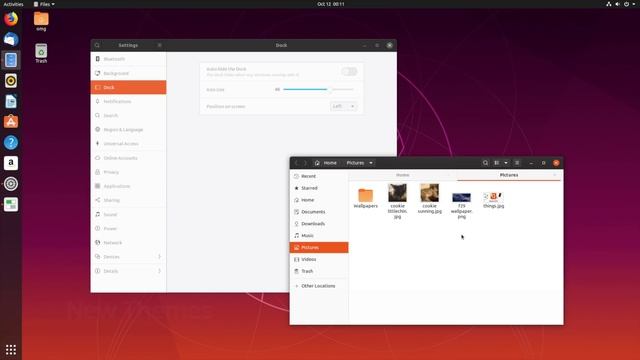Open the clock and calendar in the top bar
The image size is (640, 360).
pyautogui.click(x=331, y=4)
